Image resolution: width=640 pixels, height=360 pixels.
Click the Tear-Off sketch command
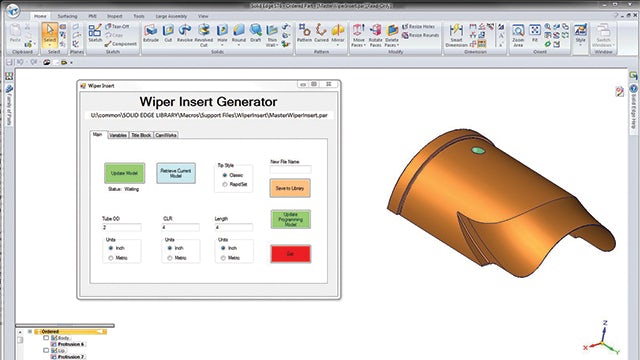point(117,27)
